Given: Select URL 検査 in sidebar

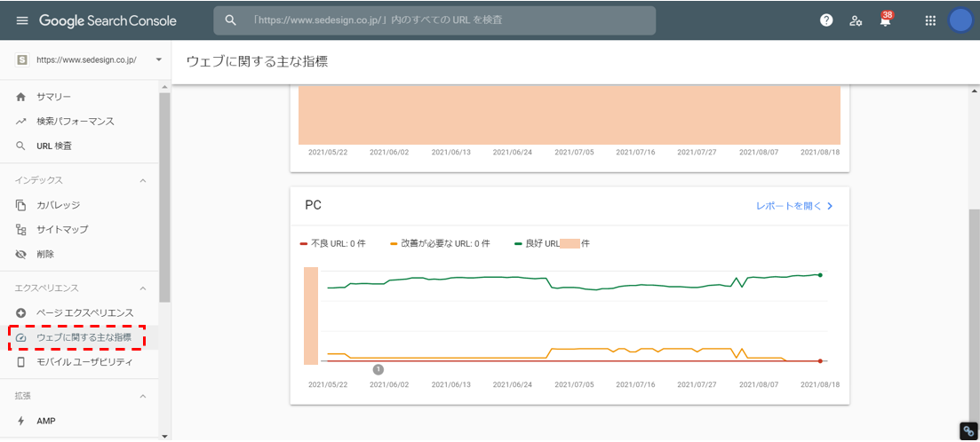Looking at the screenshot, I should tap(79, 146).
